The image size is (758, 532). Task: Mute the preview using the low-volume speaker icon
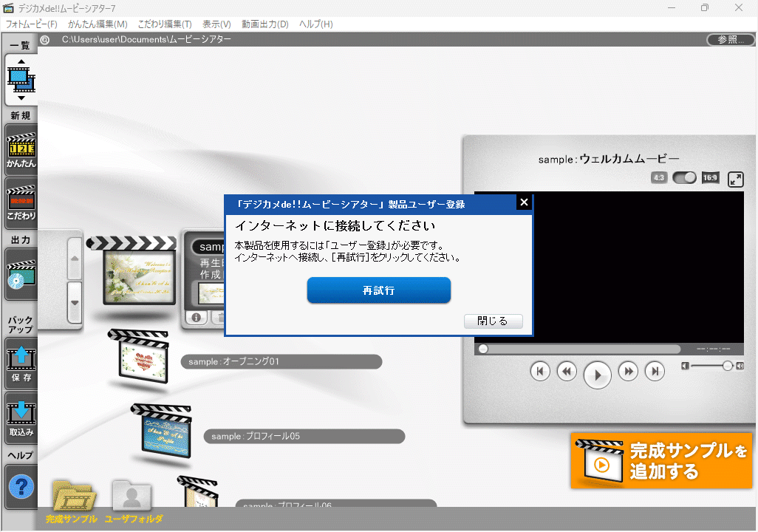pyautogui.click(x=685, y=366)
